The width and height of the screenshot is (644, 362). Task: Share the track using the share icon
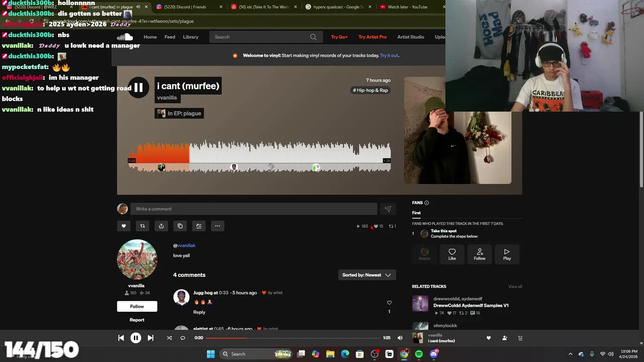coord(161,226)
